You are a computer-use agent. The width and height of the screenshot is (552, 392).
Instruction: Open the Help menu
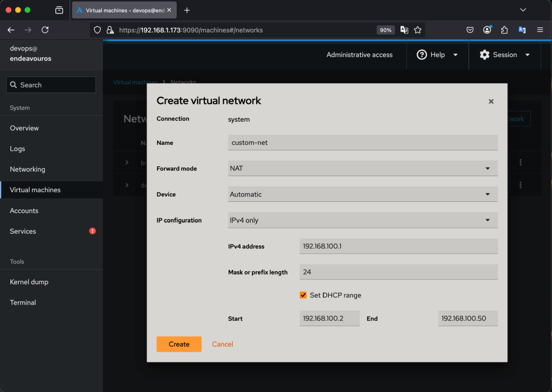click(437, 55)
